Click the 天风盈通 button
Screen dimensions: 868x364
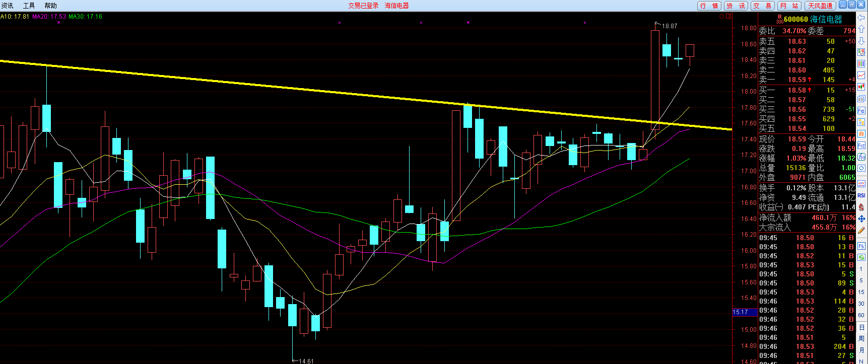(820, 6)
